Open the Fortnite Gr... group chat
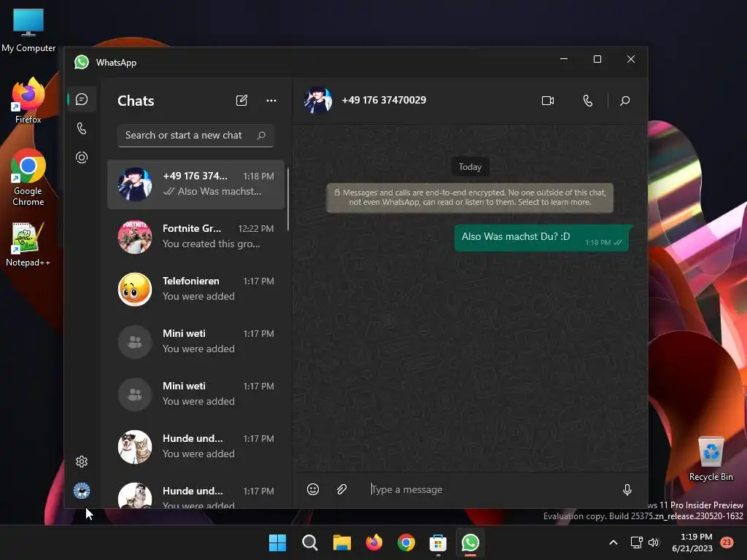Screen dimensions: 747x560 pyautogui.click(x=196, y=237)
